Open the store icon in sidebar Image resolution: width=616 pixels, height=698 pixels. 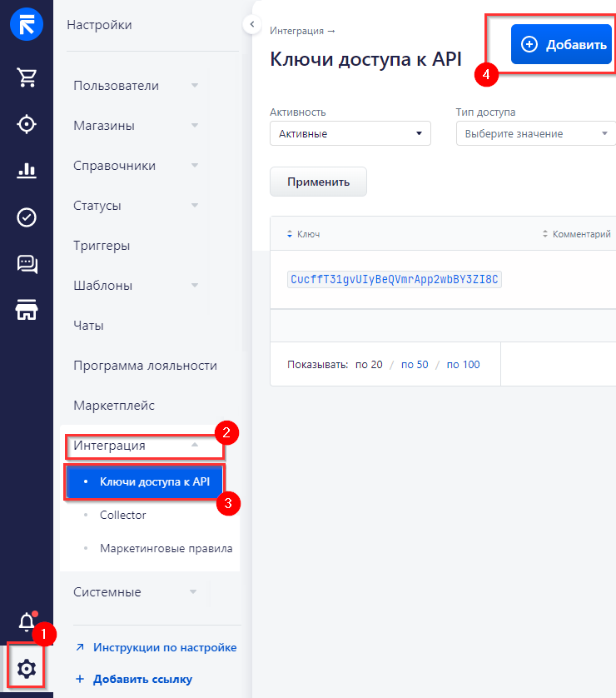coord(27,310)
